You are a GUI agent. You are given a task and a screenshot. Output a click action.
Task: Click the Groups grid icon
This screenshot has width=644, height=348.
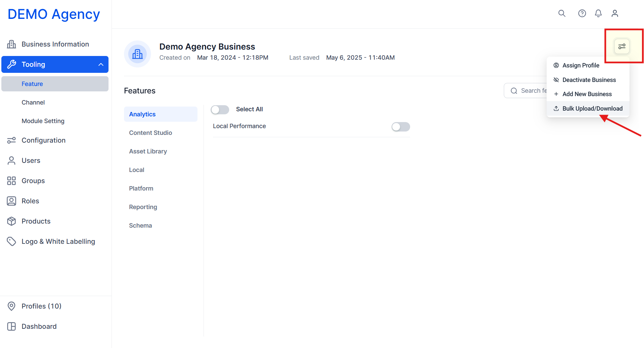pos(11,181)
